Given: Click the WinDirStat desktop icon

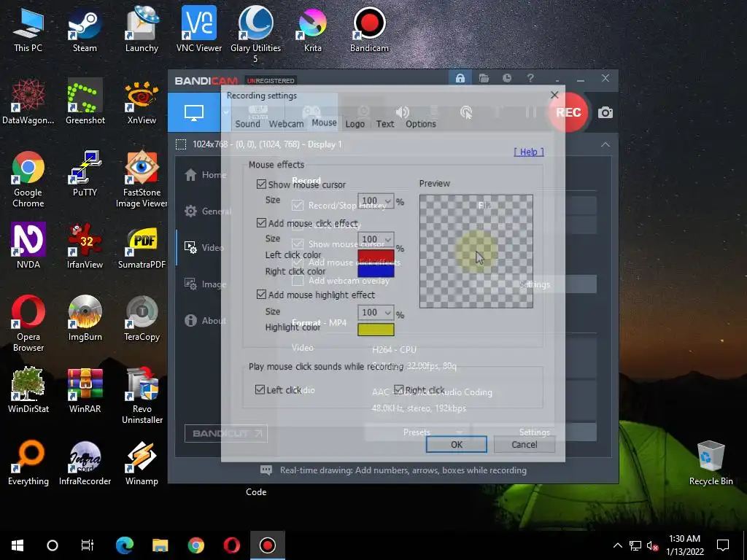Looking at the screenshot, I should 28,391.
